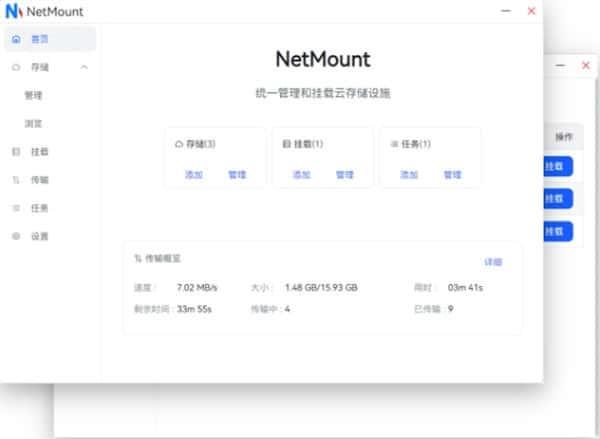
Task: Open 任务 tasks icon in sidebar
Action: (x=16, y=208)
